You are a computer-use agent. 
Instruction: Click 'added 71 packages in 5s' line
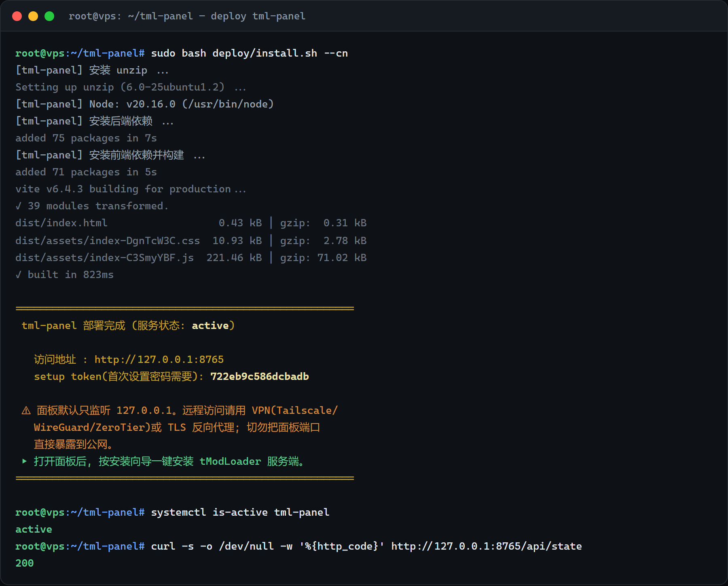(86, 172)
